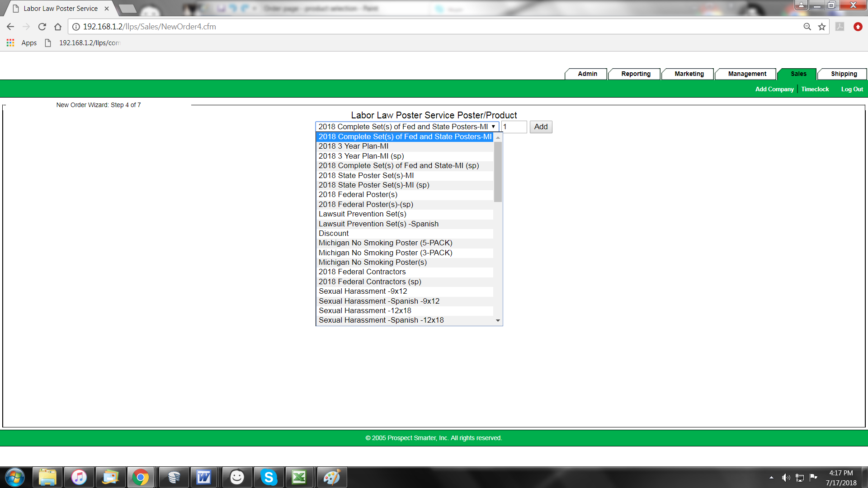Open the Add Company link
The height and width of the screenshot is (488, 868).
coord(774,89)
